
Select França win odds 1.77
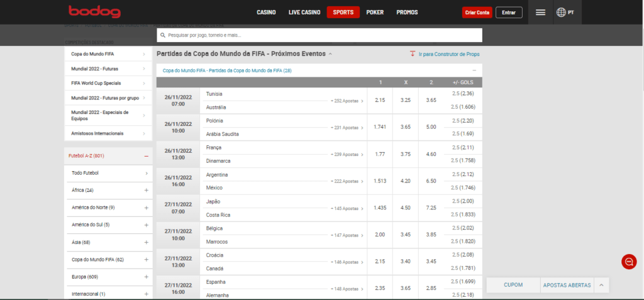380,154
